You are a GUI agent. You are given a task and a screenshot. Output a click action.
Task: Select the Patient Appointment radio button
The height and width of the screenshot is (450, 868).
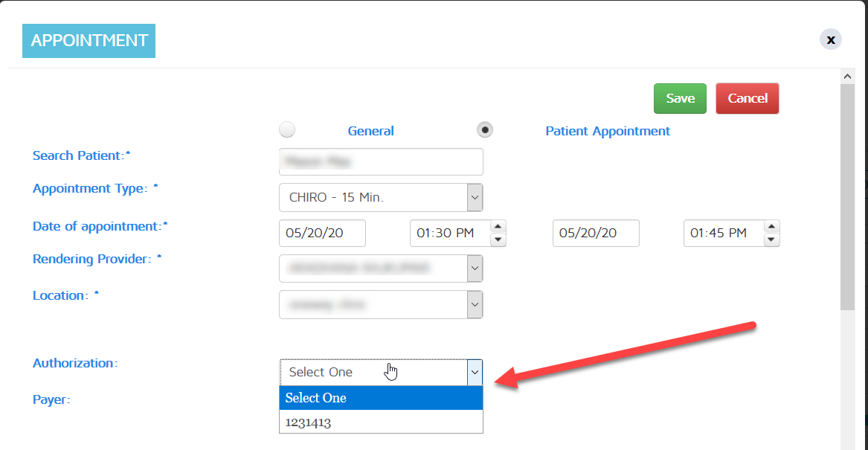point(485,130)
